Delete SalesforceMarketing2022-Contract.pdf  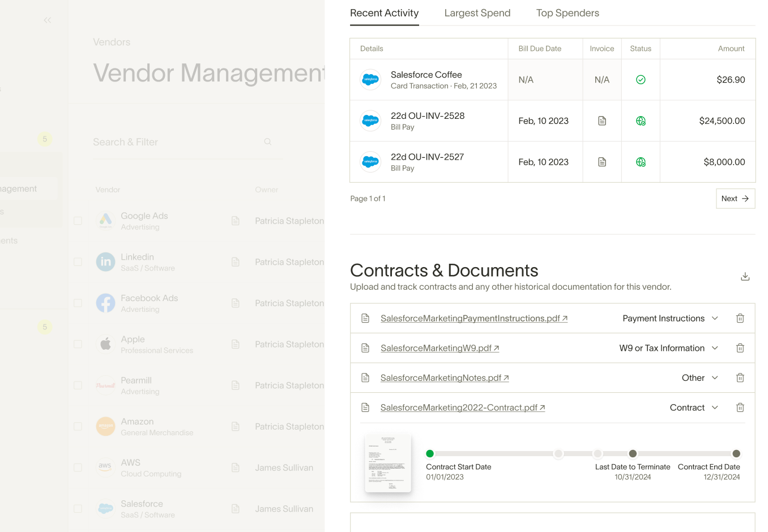(740, 407)
